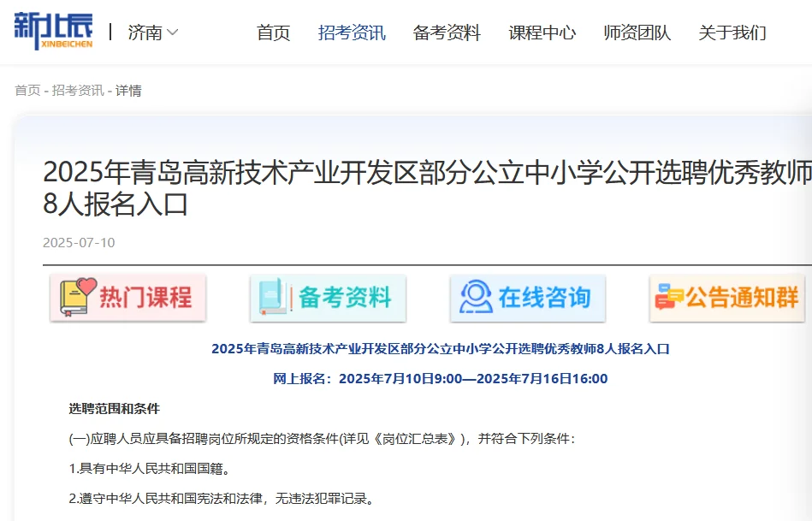Click the blue centered article subtitle

pyautogui.click(x=441, y=348)
